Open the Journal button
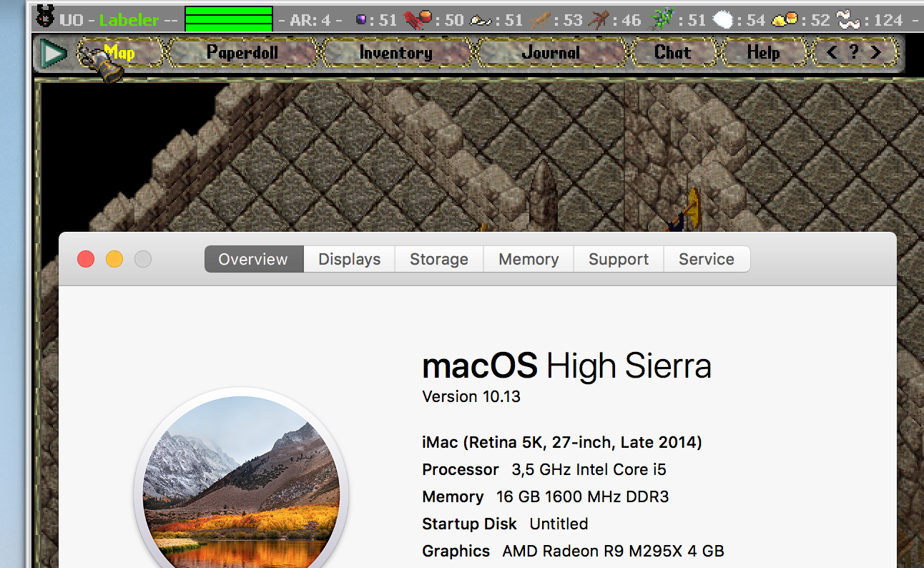Screen dimensions: 924x568 (x=551, y=52)
